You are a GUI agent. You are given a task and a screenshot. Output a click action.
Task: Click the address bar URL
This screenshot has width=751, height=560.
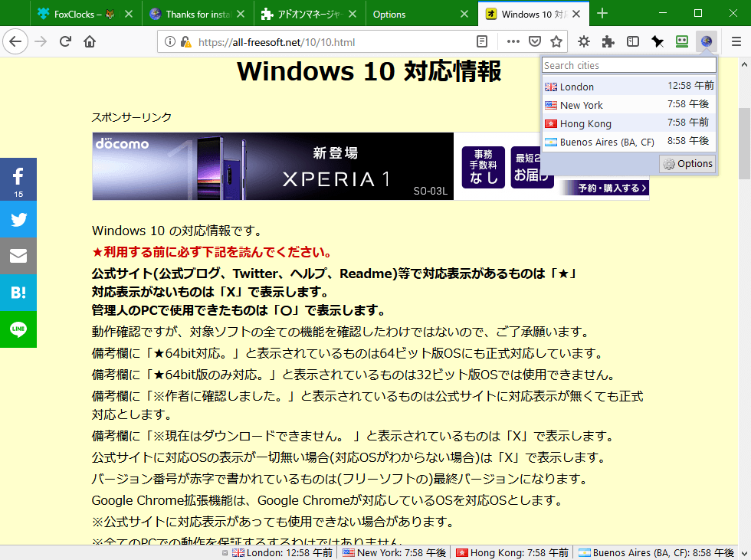[277, 42]
